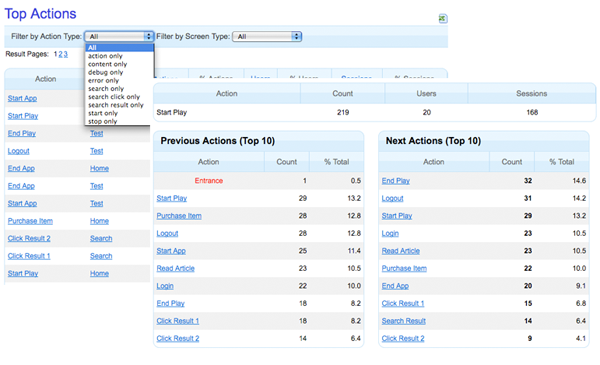Select 'search click only' filter option
Screen dimensions: 600x365
coord(114,97)
